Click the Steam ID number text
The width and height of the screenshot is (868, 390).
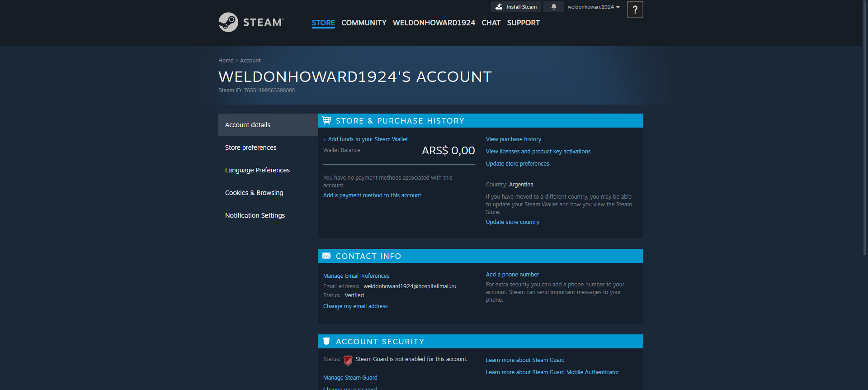269,90
